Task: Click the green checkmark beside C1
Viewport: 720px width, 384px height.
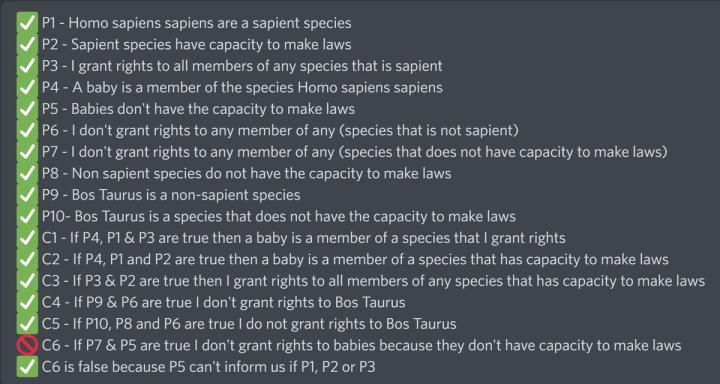Action: (x=27, y=238)
